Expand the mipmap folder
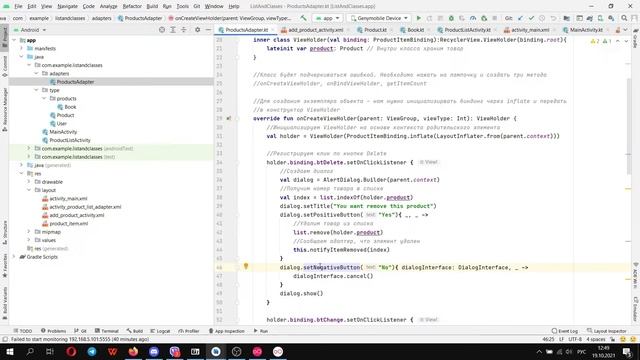The width and height of the screenshot is (640, 360). [29, 232]
